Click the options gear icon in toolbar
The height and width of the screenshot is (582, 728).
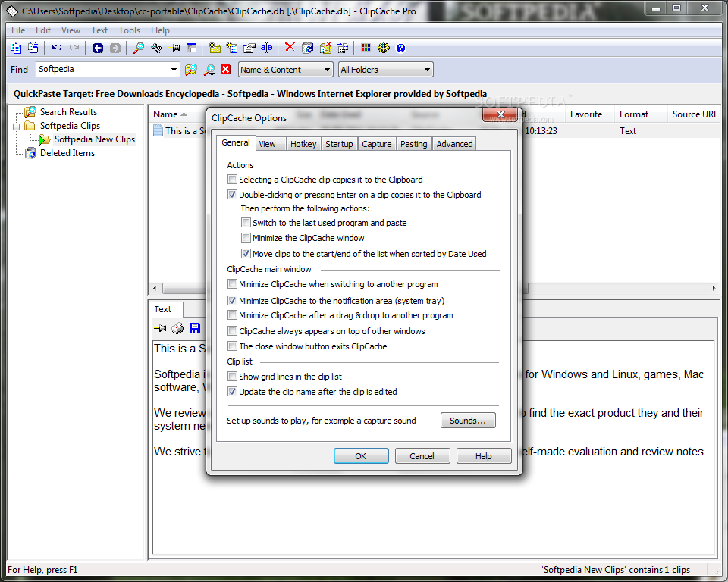tap(384, 48)
